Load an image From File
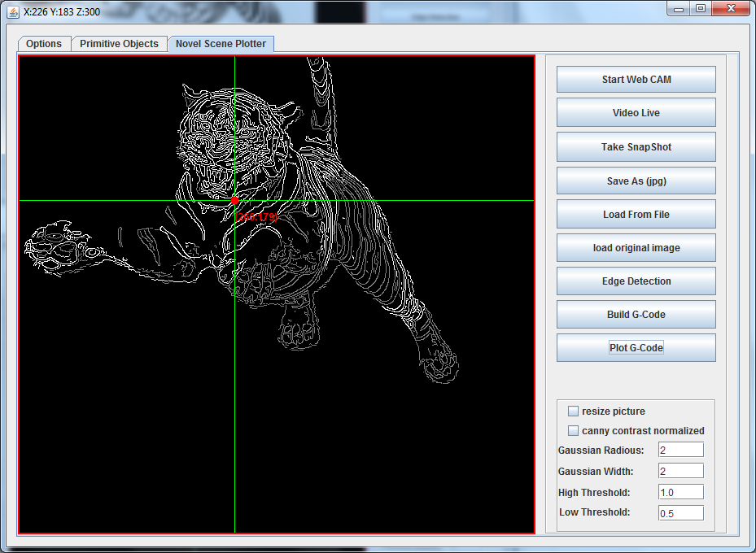The width and height of the screenshot is (756, 553). click(636, 215)
